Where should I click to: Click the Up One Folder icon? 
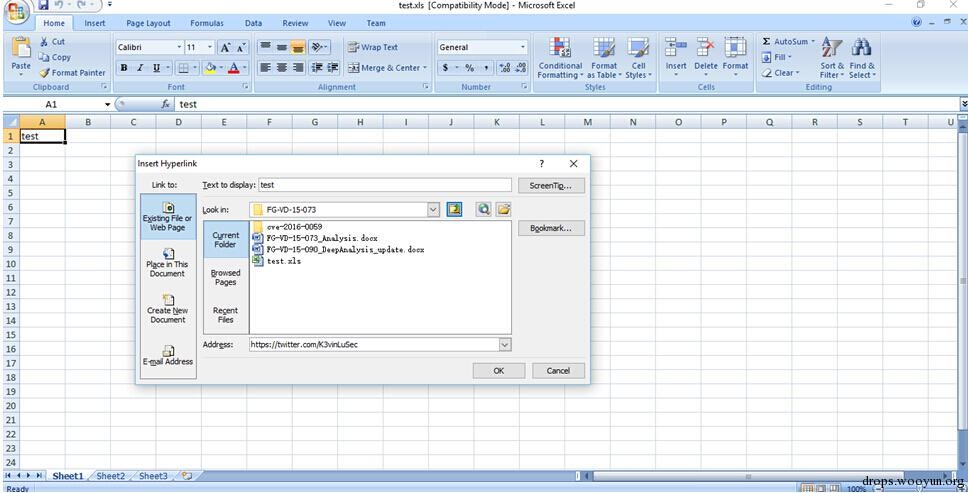[454, 210]
